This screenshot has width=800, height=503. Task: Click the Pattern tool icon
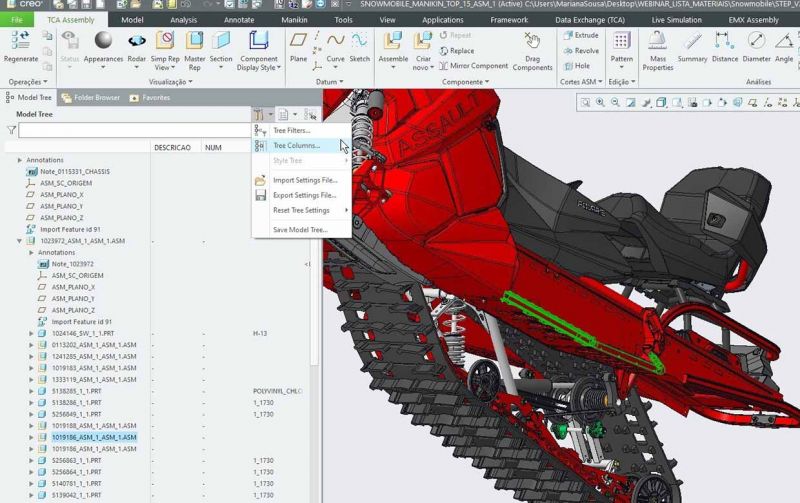621,41
